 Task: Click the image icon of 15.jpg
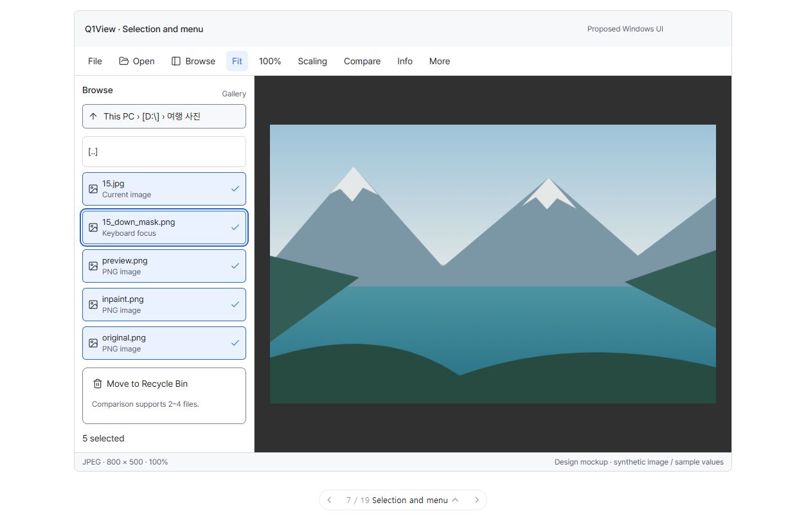tap(93, 189)
